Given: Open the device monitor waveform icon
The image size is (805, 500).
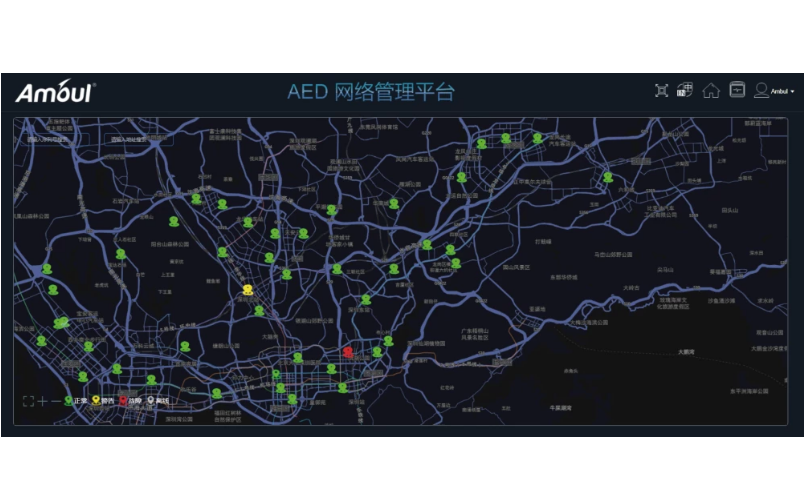Looking at the screenshot, I should (x=737, y=91).
